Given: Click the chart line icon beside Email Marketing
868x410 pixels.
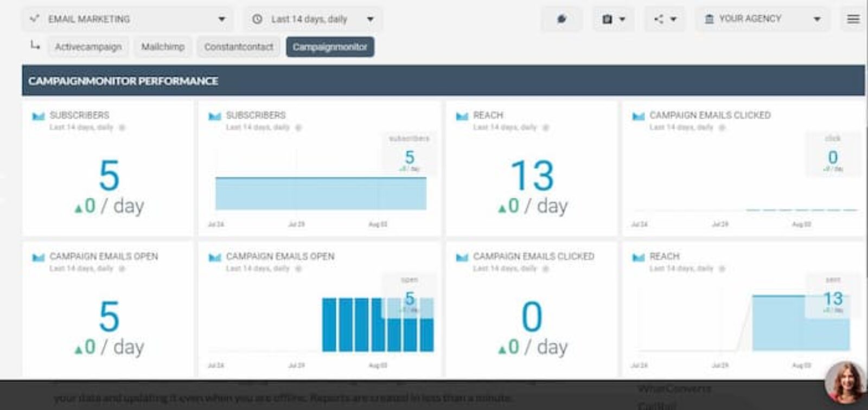Looking at the screenshot, I should point(35,19).
